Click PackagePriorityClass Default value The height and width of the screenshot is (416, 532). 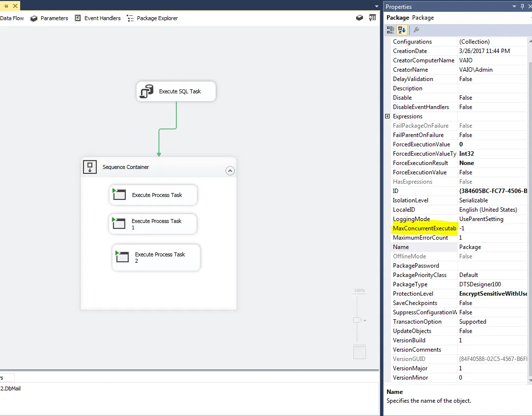tap(492, 275)
